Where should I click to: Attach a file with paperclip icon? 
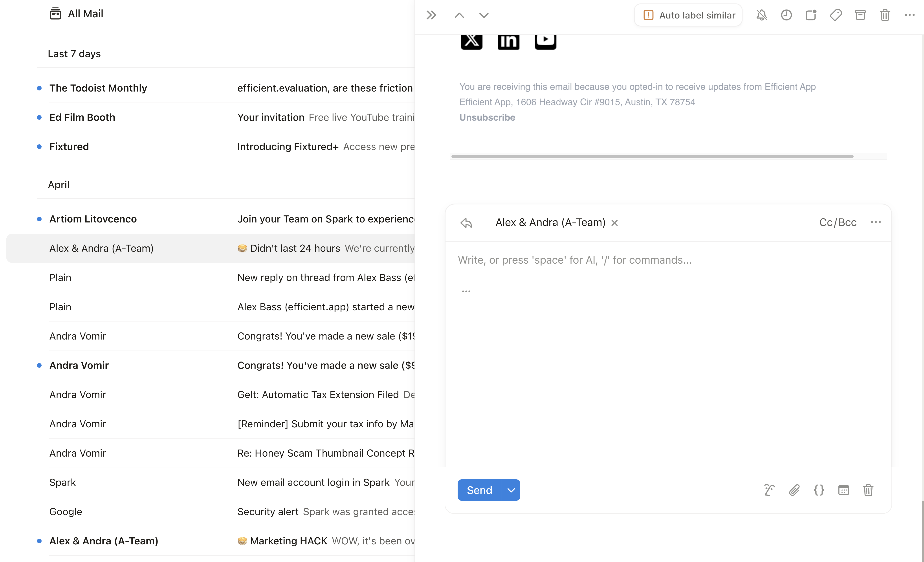tap(794, 490)
